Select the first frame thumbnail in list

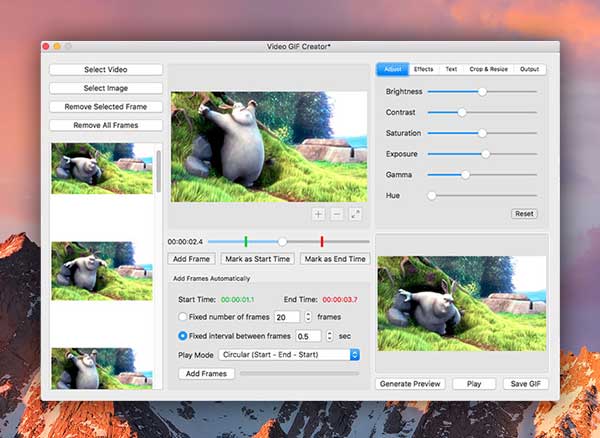pos(102,169)
